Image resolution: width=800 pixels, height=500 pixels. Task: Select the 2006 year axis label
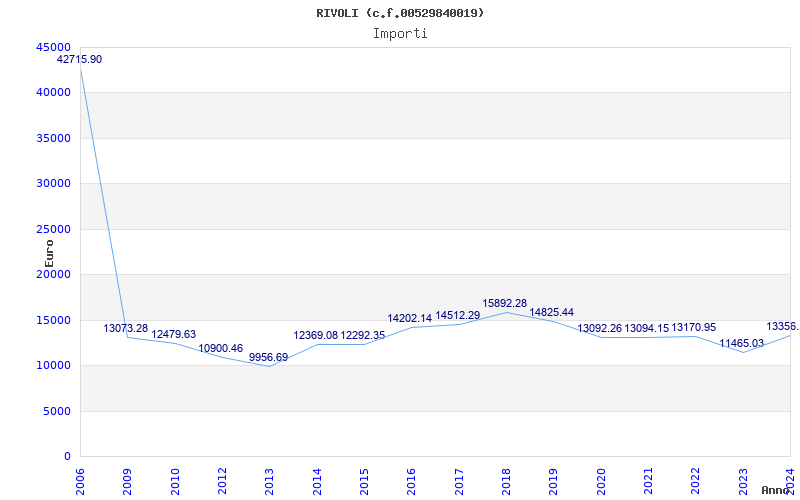[x=80, y=482]
